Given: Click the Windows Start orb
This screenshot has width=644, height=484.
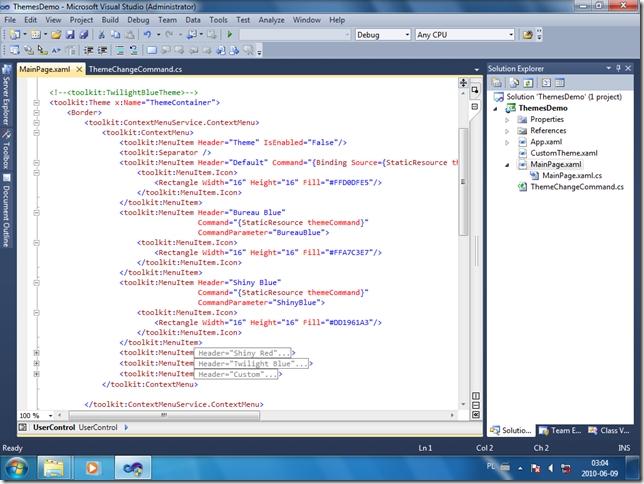Looking at the screenshot, I should click(17, 468).
